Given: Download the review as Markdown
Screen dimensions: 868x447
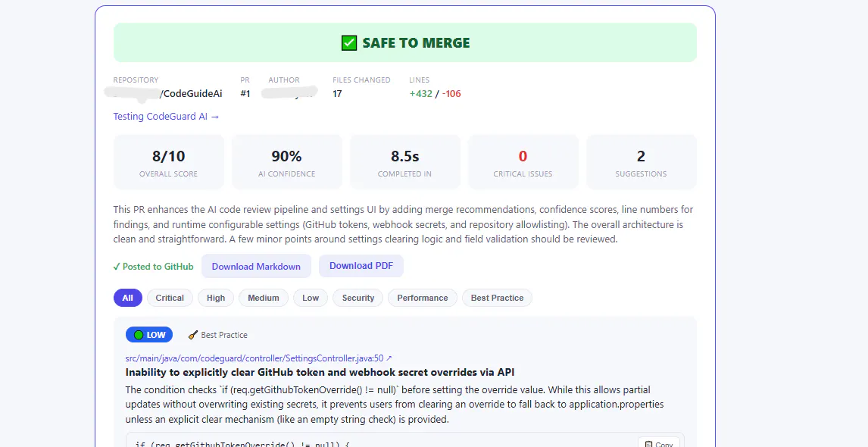Looking at the screenshot, I should point(256,267).
